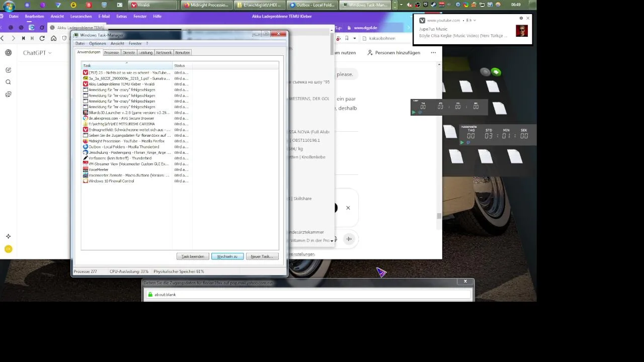Sort by the Status column header
644x362 pixels.
pyautogui.click(x=182, y=65)
